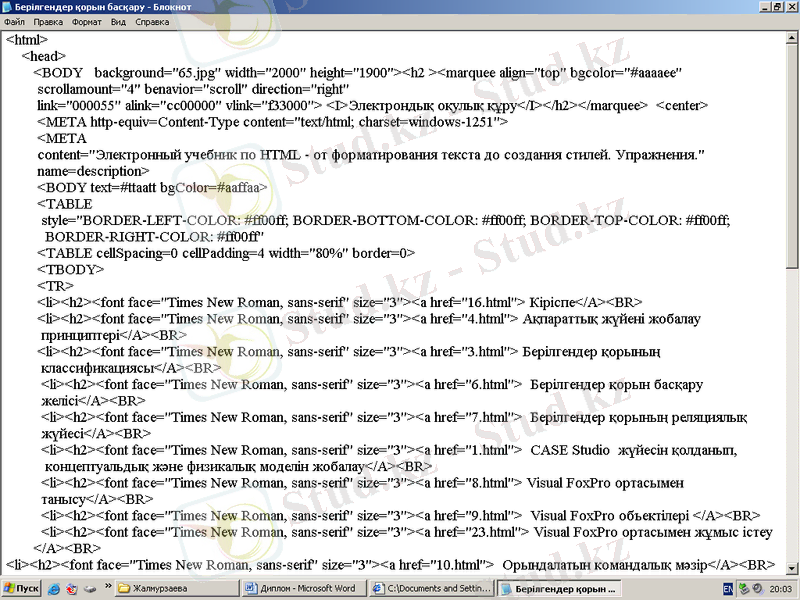
Task: Open the Формат menu
Action: click(x=86, y=21)
